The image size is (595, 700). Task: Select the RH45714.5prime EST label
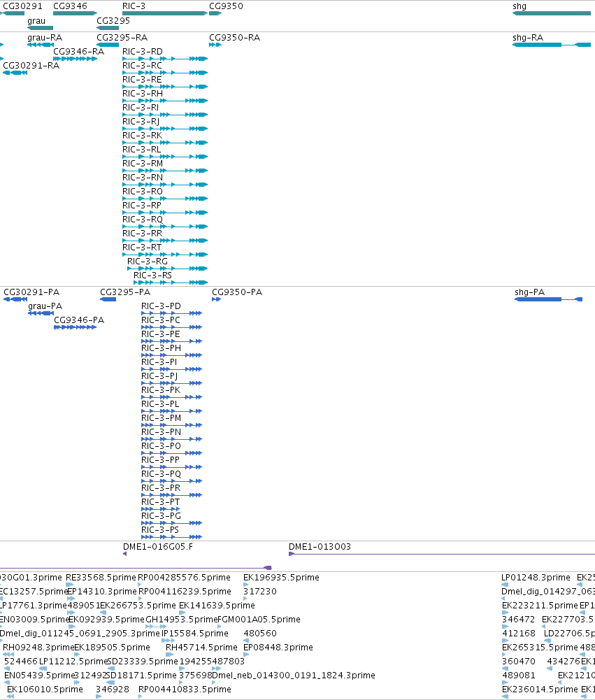pyautogui.click(x=202, y=648)
